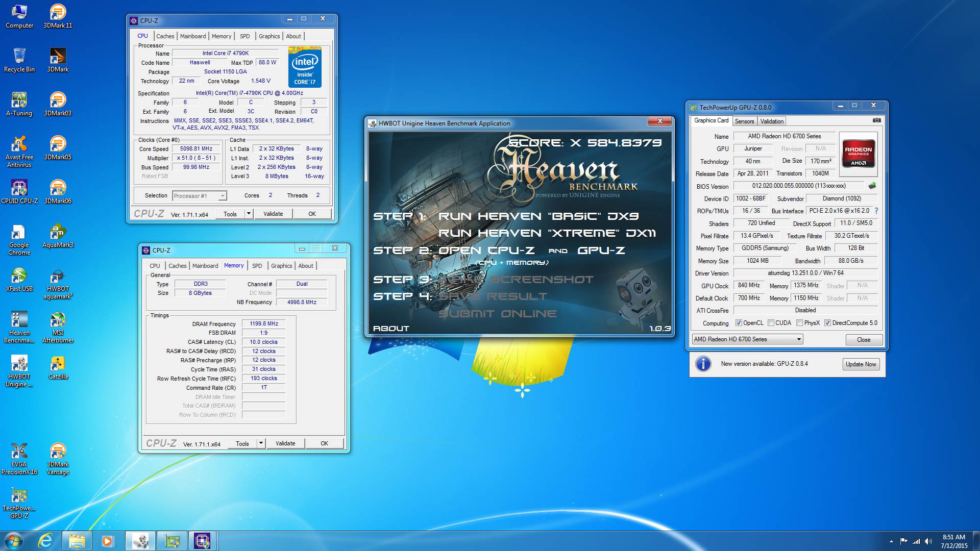The image size is (980, 551).
Task: Click ABOUT in HWBOT Heaven window
Action: pyautogui.click(x=391, y=329)
